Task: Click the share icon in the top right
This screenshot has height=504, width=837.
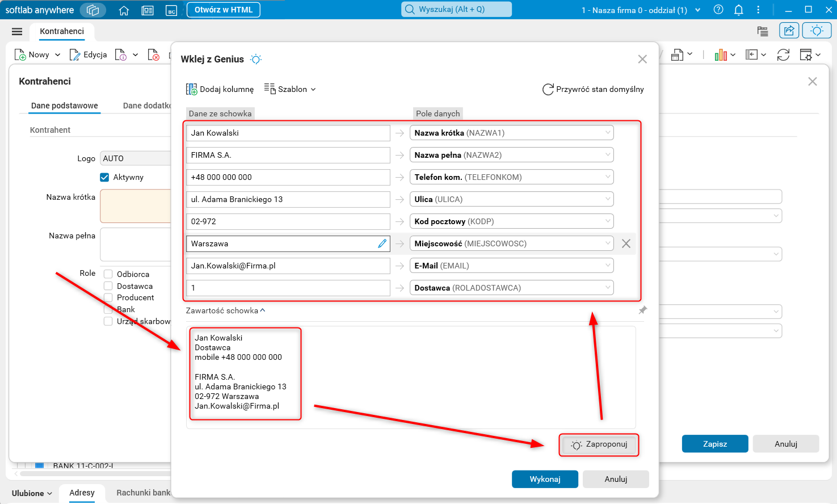Action: coord(789,31)
